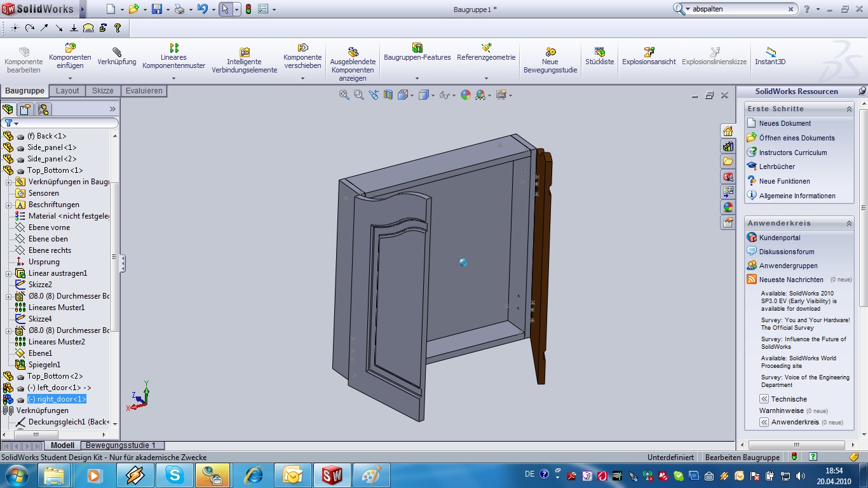Collapse the Erste Schritte section

click(x=849, y=109)
